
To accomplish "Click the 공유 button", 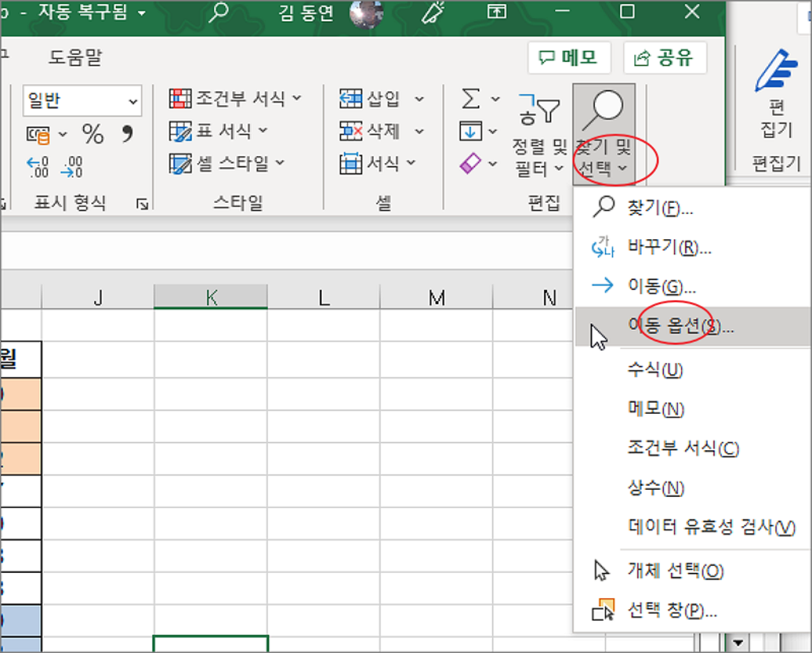I will [665, 58].
